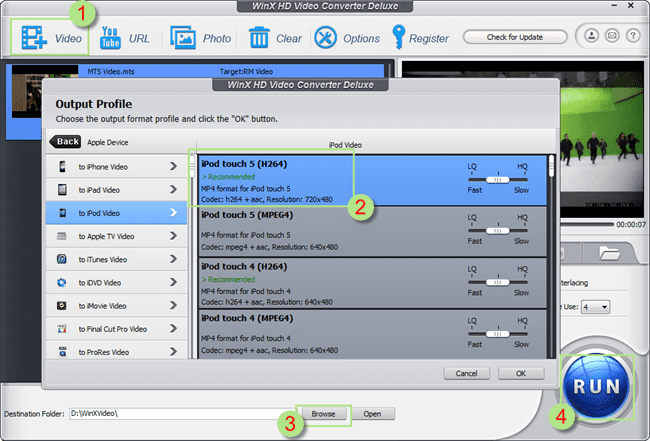Click the user account icon in the top right
The width and height of the screenshot is (650, 441).
point(592,36)
